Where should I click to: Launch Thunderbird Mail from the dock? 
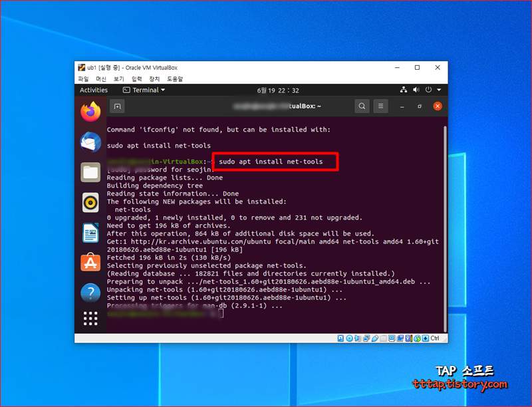click(90, 142)
